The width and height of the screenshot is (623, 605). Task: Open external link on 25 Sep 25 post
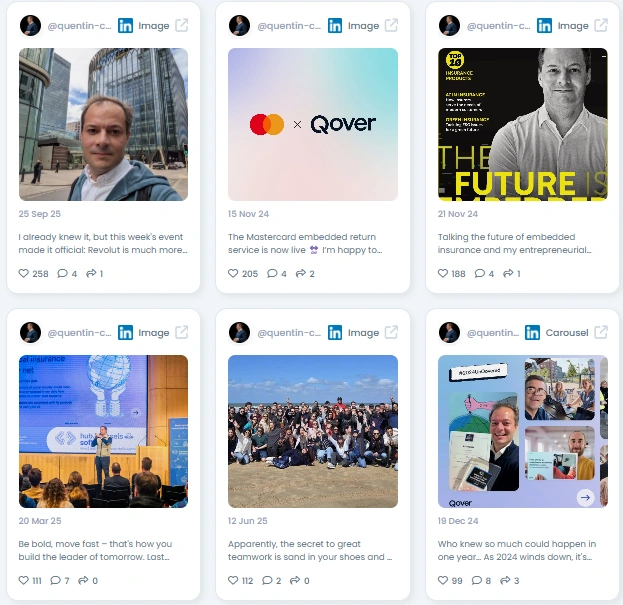(x=182, y=25)
